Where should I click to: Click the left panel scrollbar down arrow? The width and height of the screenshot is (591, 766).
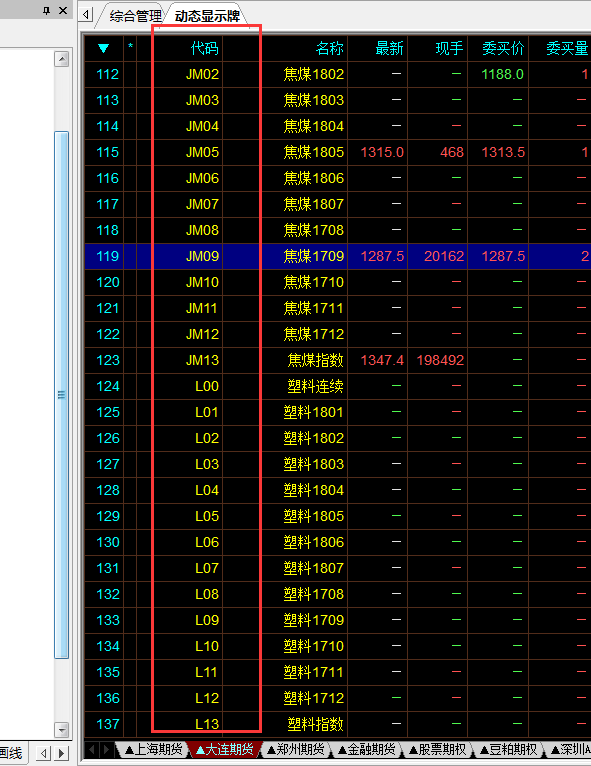pyautogui.click(x=62, y=730)
